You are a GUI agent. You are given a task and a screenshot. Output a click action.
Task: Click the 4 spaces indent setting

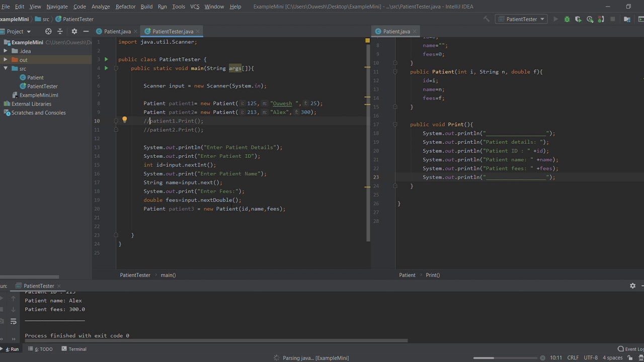[x=612, y=358]
